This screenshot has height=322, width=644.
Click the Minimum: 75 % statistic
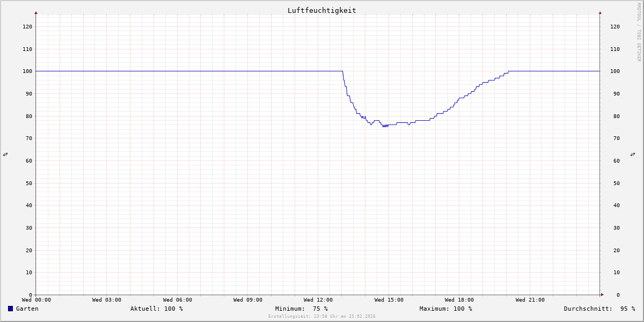[301, 309]
